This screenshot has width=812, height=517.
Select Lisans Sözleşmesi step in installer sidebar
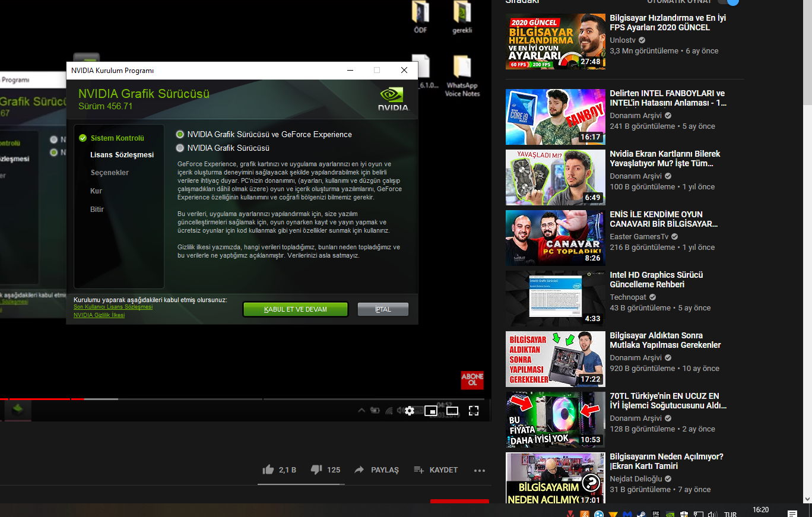tap(122, 155)
